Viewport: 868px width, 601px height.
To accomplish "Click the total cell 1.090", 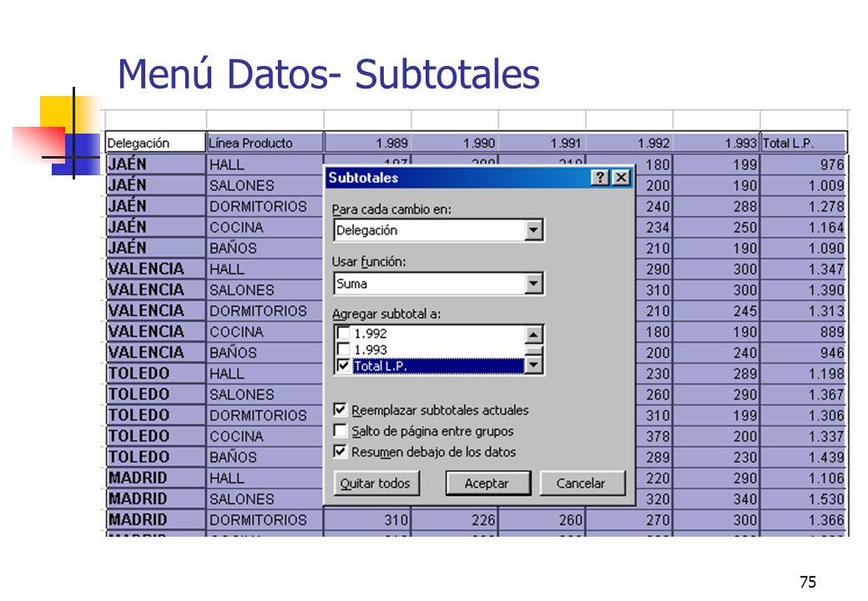I will pos(805,248).
